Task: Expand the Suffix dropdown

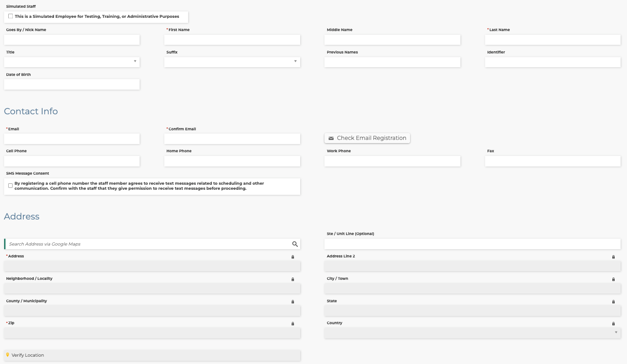Action: pyautogui.click(x=232, y=62)
